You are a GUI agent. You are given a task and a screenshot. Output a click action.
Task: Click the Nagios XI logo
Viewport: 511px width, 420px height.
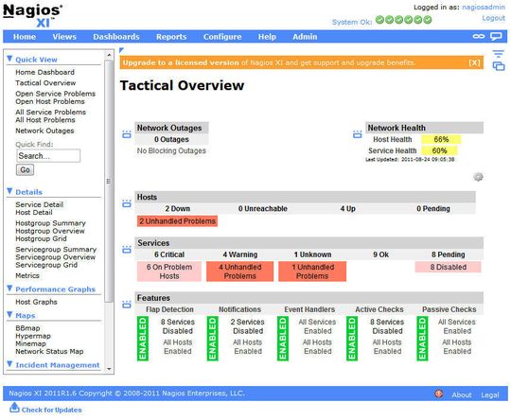click(x=32, y=15)
